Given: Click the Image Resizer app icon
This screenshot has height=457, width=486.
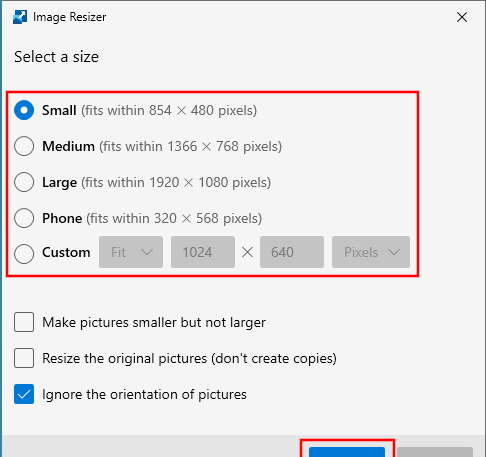Looking at the screenshot, I should pyautogui.click(x=20, y=17).
